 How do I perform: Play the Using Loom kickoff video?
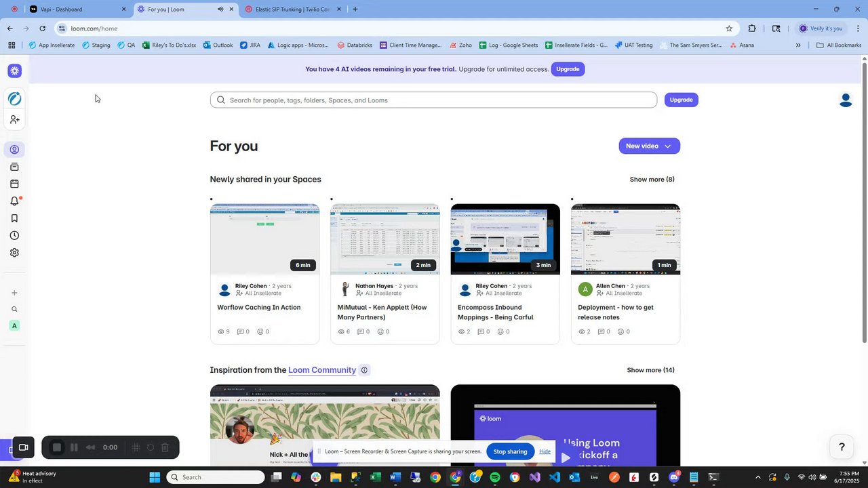[x=566, y=457]
